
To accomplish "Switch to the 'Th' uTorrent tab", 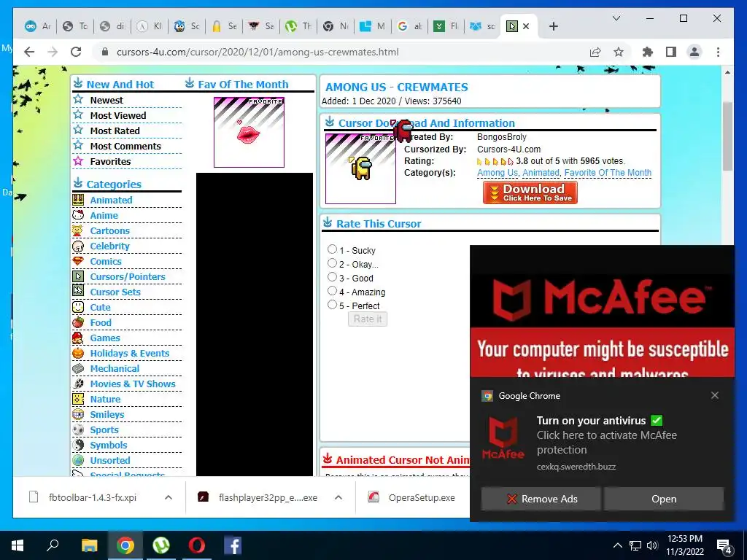I will point(298,26).
